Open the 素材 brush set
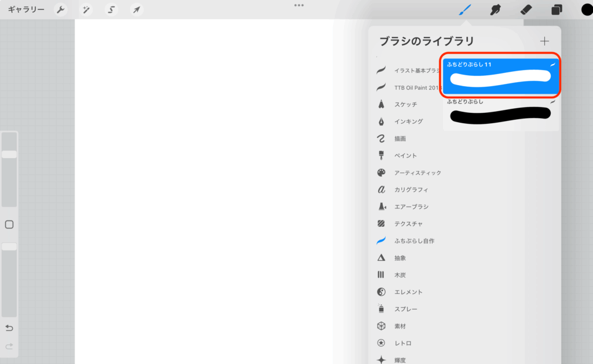593x364 pixels. point(391,326)
